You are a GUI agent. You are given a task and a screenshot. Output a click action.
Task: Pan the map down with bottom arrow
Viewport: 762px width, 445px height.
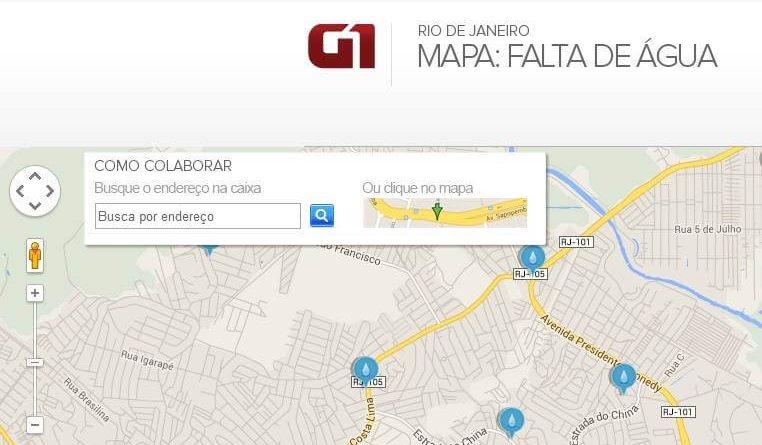coord(35,205)
